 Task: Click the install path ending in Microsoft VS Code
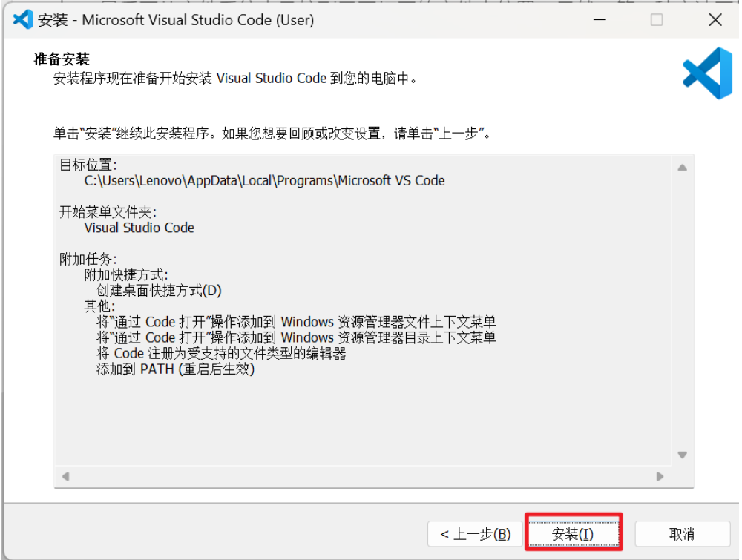coord(265,181)
